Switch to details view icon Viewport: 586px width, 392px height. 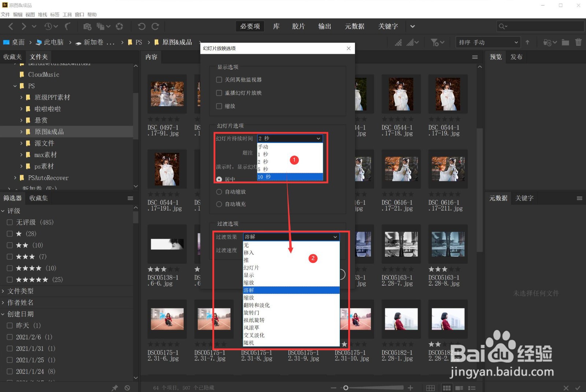(x=459, y=388)
